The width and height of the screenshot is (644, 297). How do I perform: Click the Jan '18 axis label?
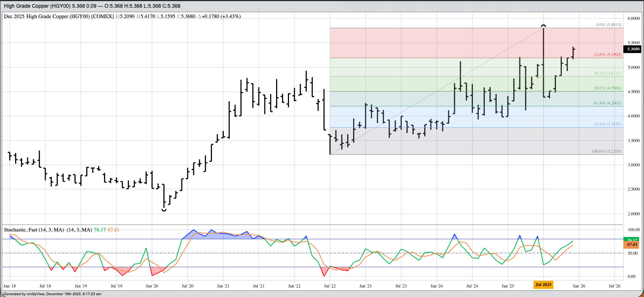(x=10, y=286)
